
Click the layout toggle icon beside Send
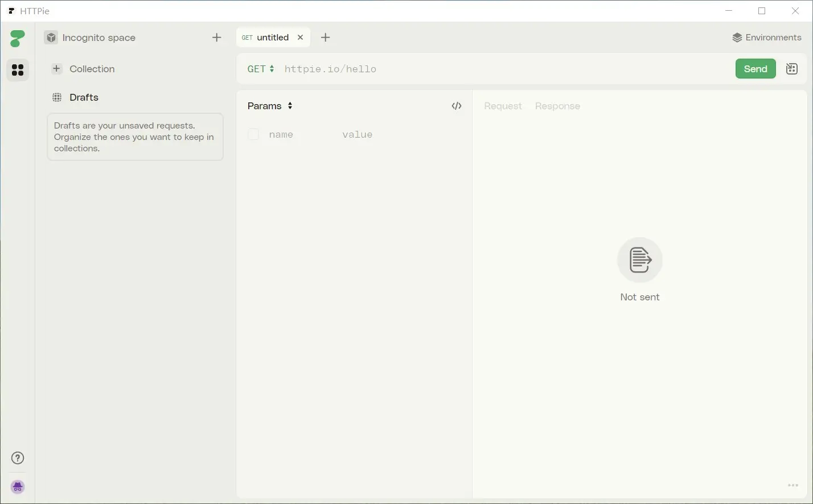pyautogui.click(x=791, y=69)
